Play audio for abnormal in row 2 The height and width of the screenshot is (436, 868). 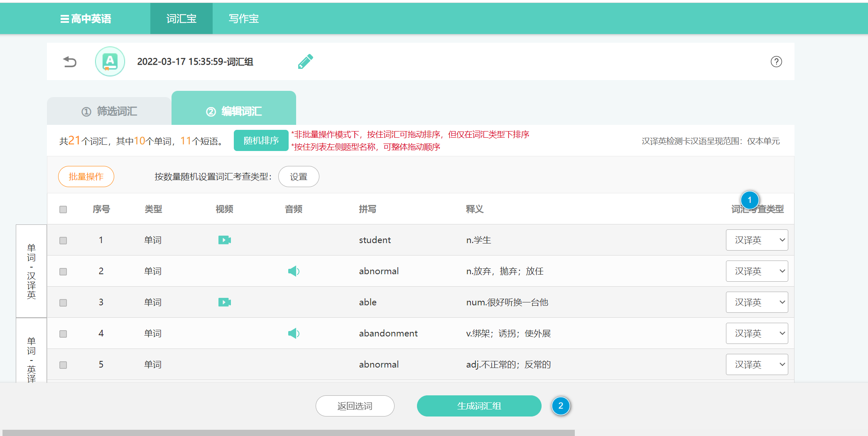click(x=294, y=271)
